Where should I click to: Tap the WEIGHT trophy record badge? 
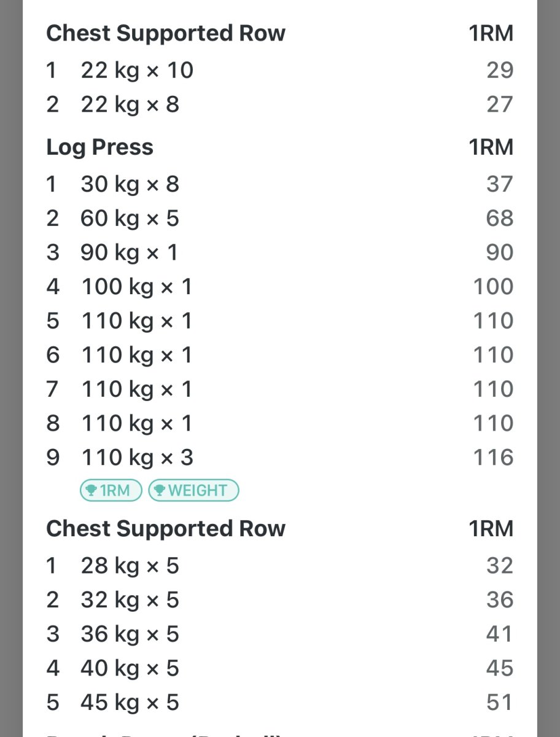193,490
